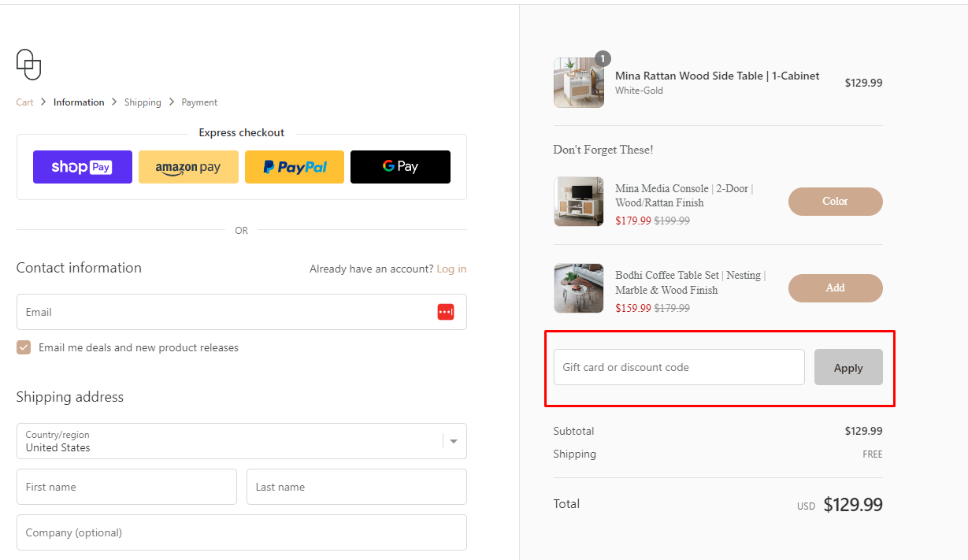Click the Last name field
The image size is (968, 560).
pyautogui.click(x=357, y=487)
